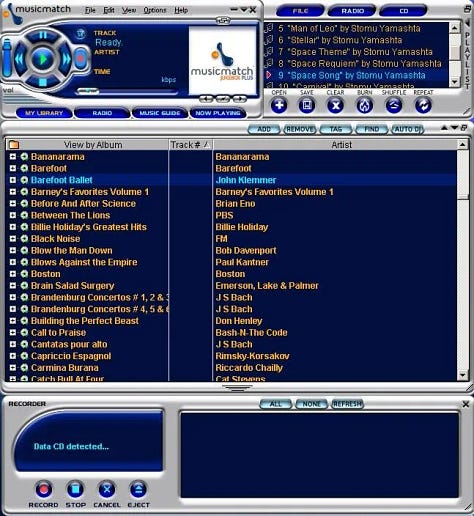The width and height of the screenshot is (474, 516).
Task: Click the music note icon of the Space Theme track
Action: pos(269,52)
